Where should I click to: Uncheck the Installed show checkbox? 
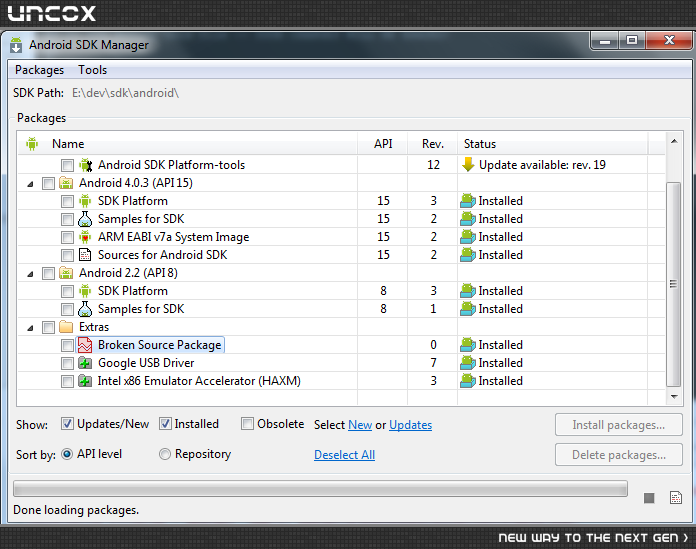click(165, 424)
